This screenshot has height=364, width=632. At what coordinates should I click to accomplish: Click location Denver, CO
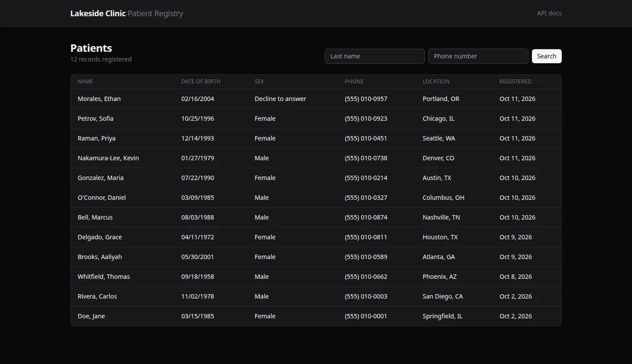pos(438,158)
